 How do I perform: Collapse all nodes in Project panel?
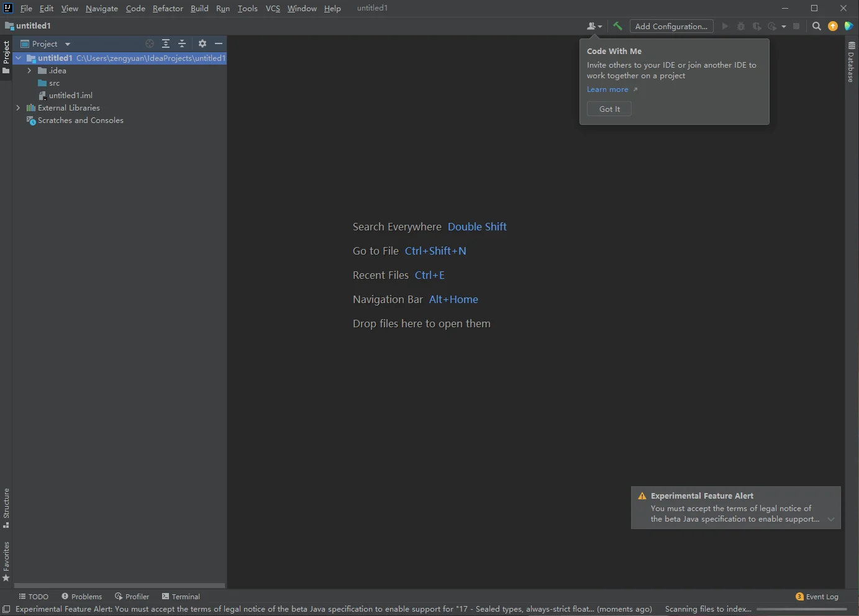tap(182, 43)
